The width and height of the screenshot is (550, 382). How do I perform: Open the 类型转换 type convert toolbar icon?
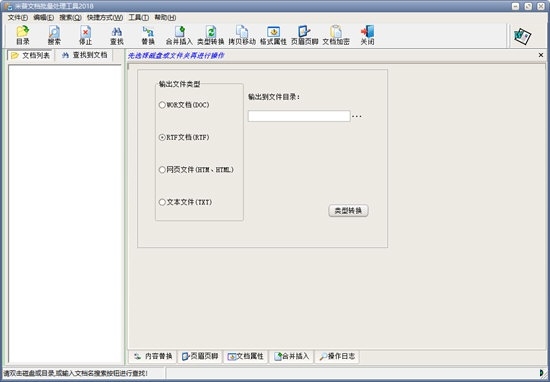tap(210, 35)
